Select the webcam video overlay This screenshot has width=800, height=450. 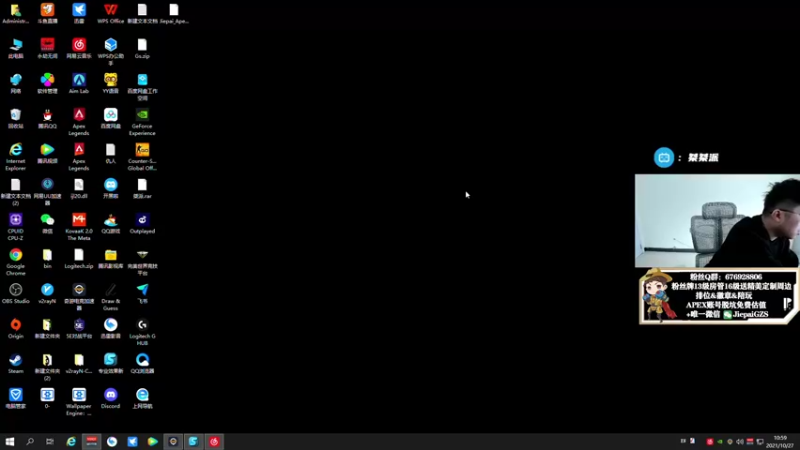(x=717, y=221)
